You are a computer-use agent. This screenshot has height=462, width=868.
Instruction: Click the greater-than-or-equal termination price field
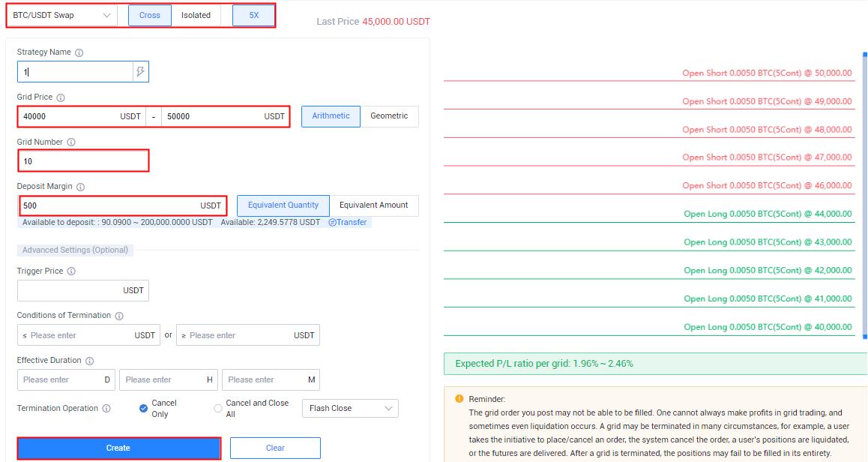(x=248, y=335)
